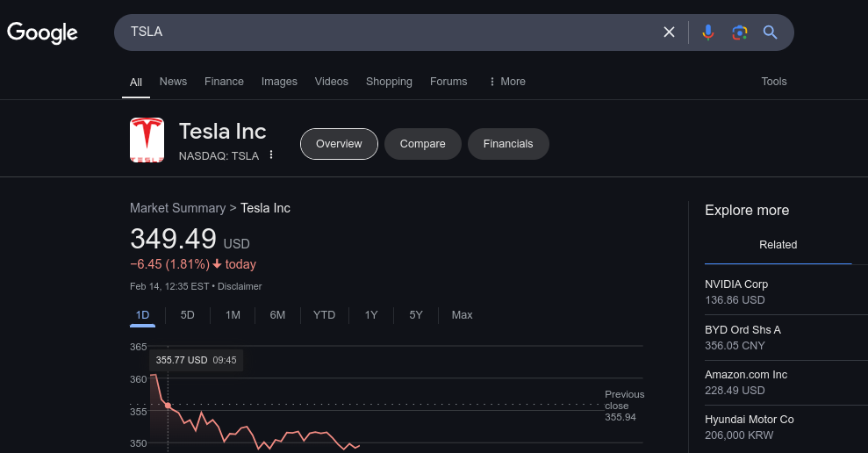Select the 5Y chart range

pyautogui.click(x=416, y=315)
